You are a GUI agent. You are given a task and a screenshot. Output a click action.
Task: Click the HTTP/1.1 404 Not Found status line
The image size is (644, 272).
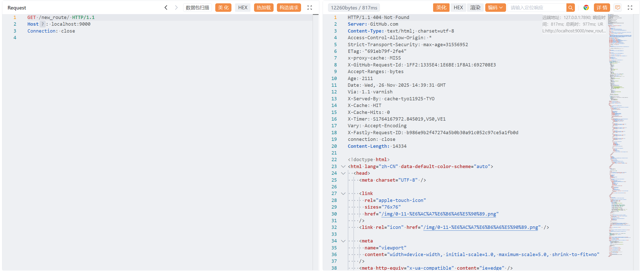point(378,17)
